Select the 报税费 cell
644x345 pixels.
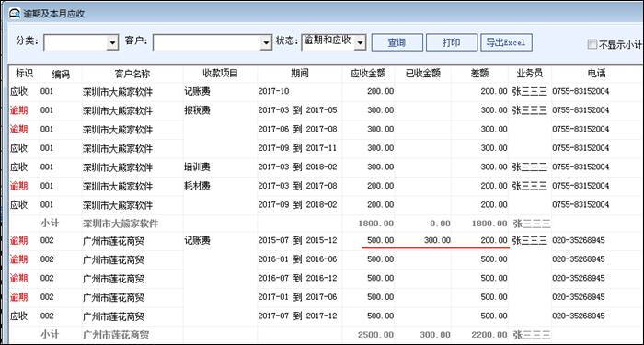198,110
